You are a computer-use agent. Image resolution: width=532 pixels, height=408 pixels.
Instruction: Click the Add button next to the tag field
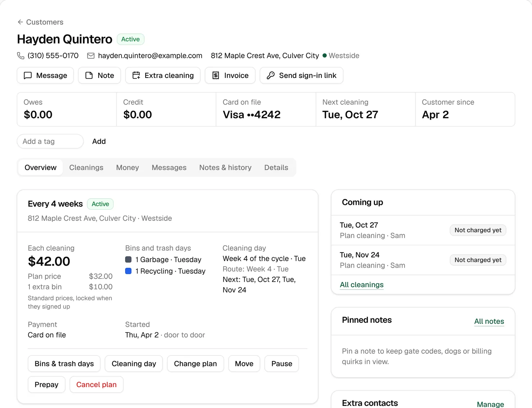(99, 142)
